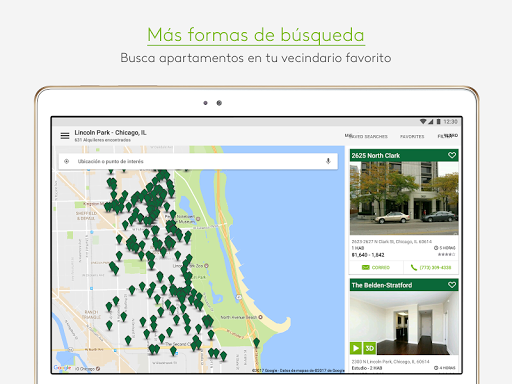The height and width of the screenshot is (384, 512).
Task: Open The Belden-Stratford interior photo
Action: click(x=404, y=323)
